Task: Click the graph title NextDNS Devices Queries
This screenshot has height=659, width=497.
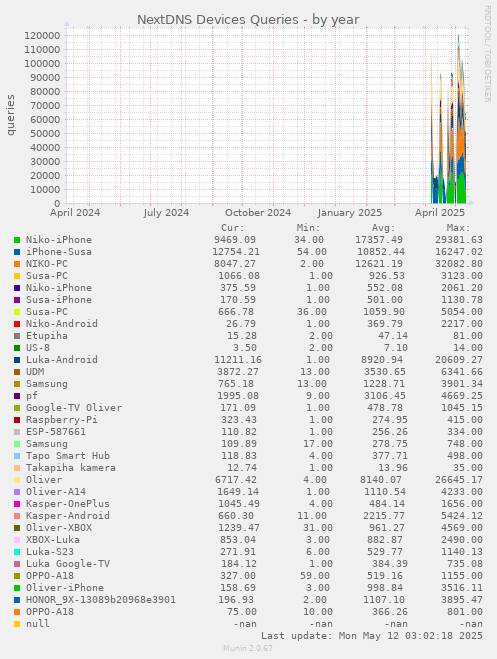Action: click(248, 20)
